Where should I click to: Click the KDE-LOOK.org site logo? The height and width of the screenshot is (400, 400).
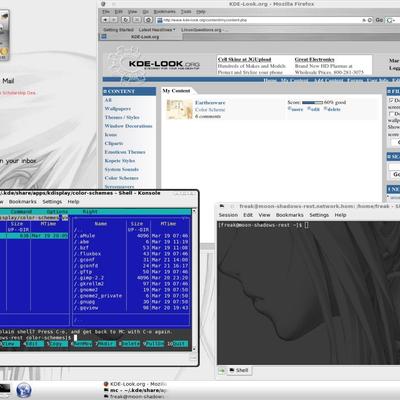(164, 64)
